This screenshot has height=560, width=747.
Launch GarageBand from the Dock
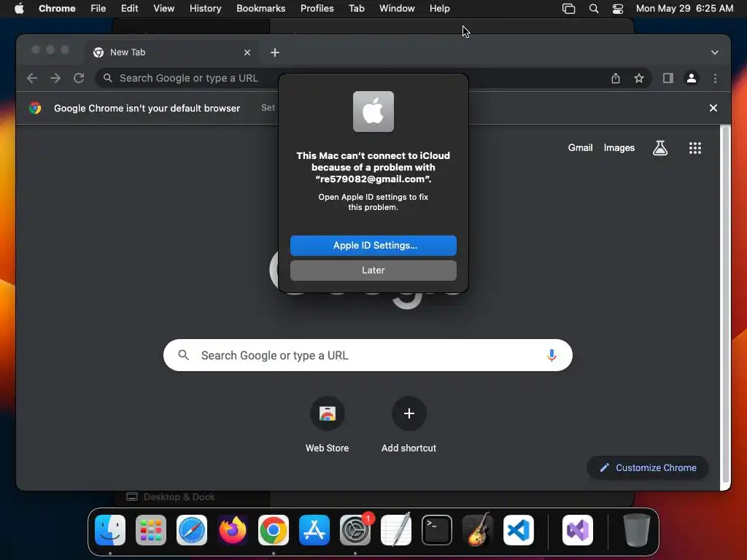click(478, 530)
